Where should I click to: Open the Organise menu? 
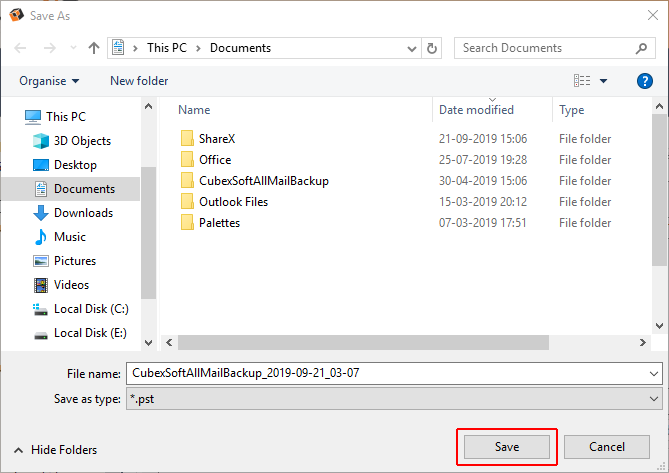(x=49, y=81)
